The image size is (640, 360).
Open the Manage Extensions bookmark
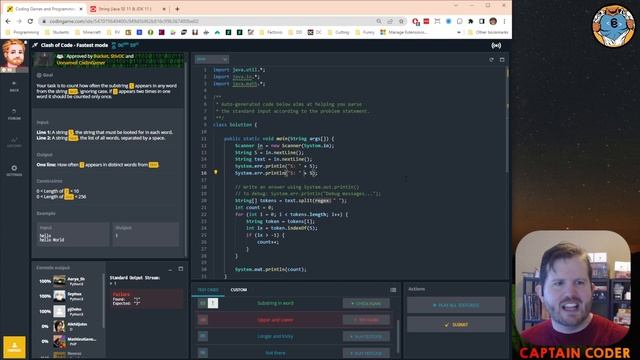click(x=404, y=32)
